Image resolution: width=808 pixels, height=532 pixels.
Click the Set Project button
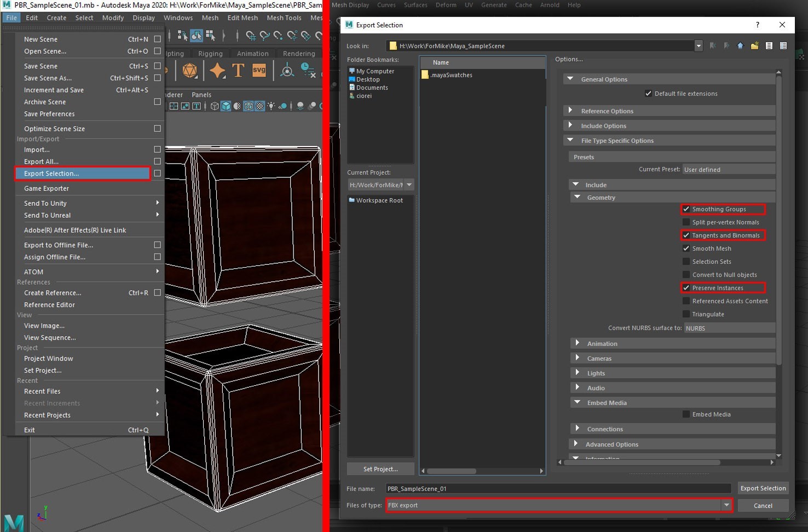pos(380,469)
